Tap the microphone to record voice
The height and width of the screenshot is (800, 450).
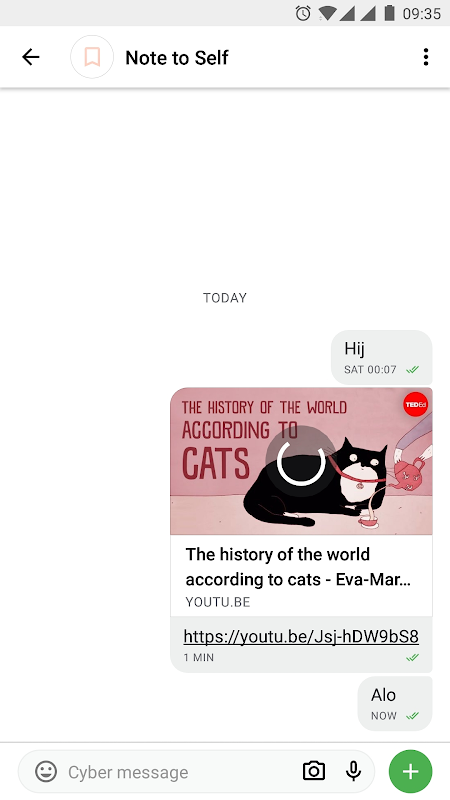(353, 771)
